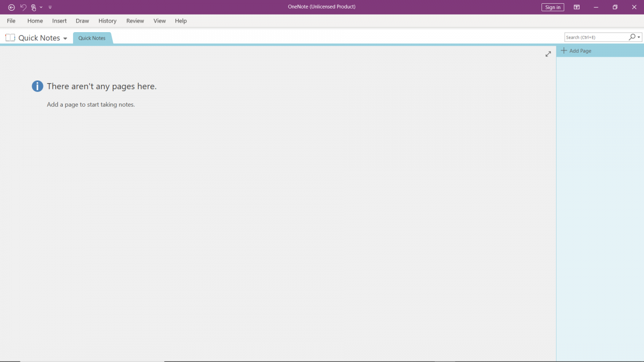Click the Add Page plus icon

[x=564, y=50]
